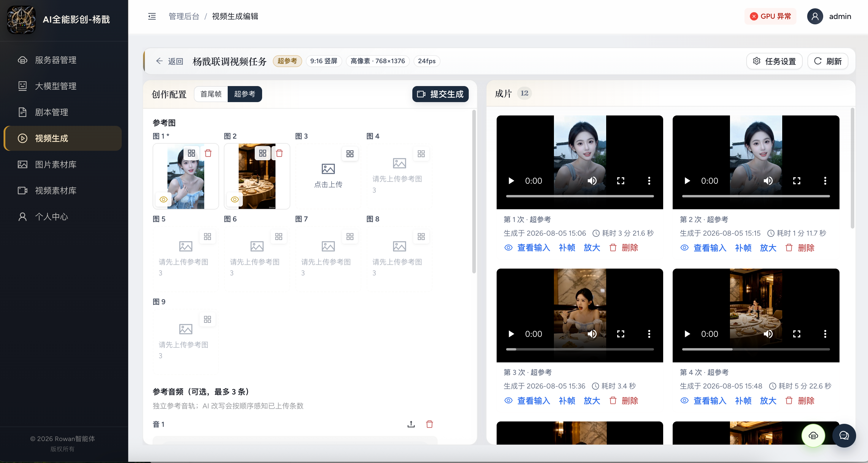The image size is (868, 463).
Task: Delete the reference image in 图 2
Action: point(279,153)
